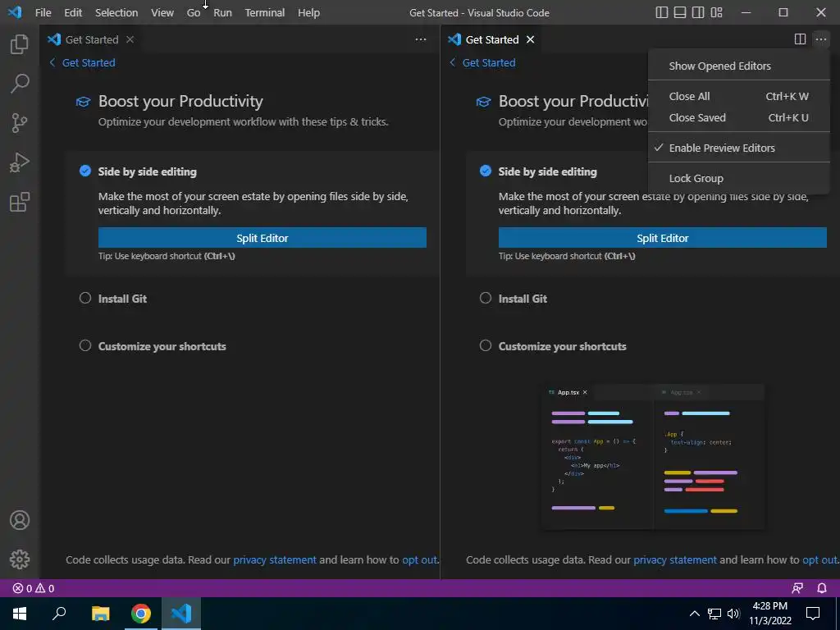Open the Explorer view in activity bar
Screen dimensions: 840x630
20,44
